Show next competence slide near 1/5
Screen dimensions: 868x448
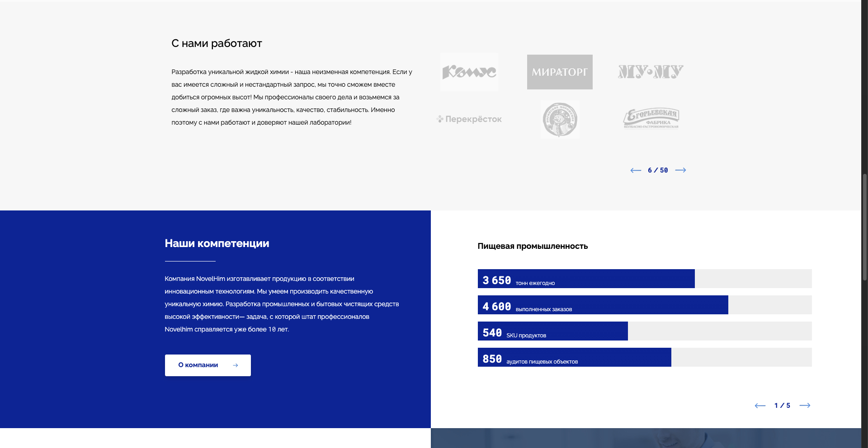point(805,406)
